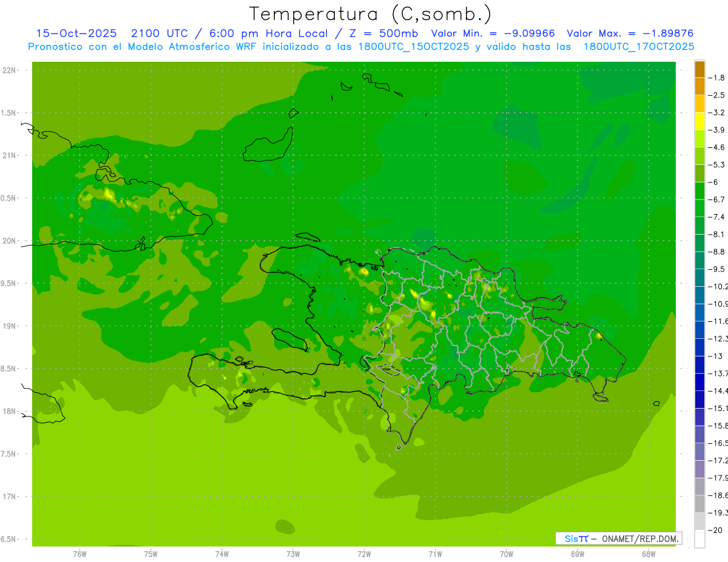
Task: Click the 68W longitude axis label
Action: pos(648,554)
